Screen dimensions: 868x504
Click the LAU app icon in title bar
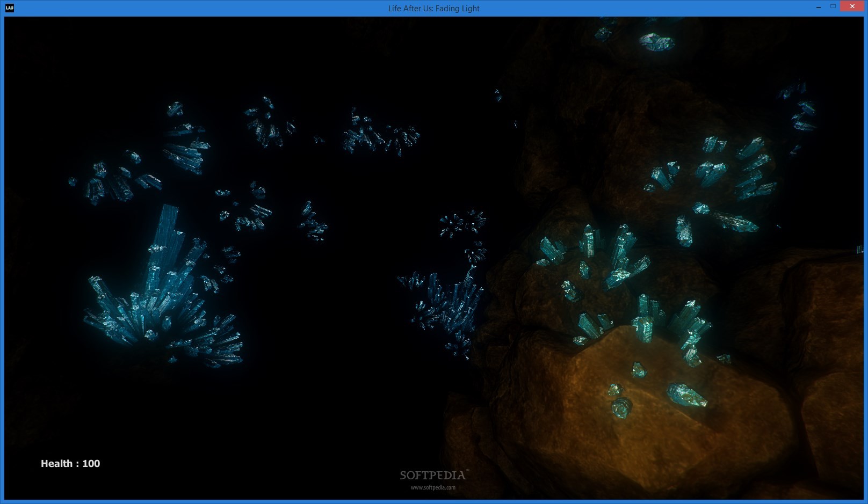pyautogui.click(x=9, y=8)
